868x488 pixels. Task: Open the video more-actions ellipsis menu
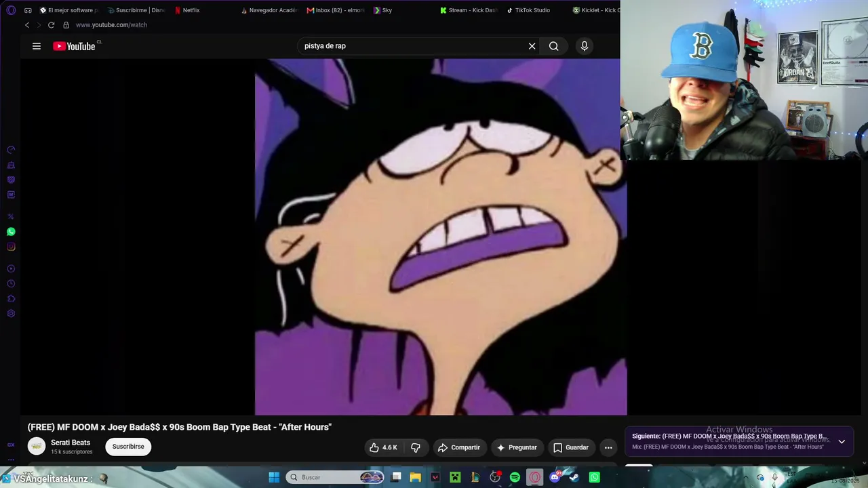tap(608, 447)
